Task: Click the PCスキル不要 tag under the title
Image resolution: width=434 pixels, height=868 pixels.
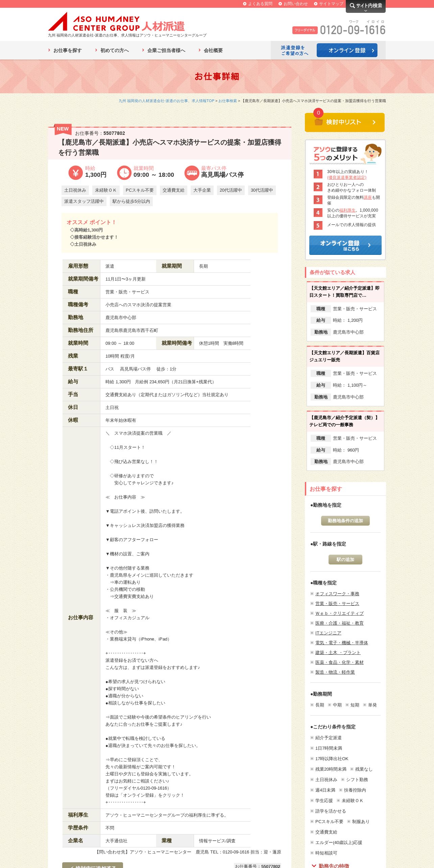Action: (x=140, y=190)
